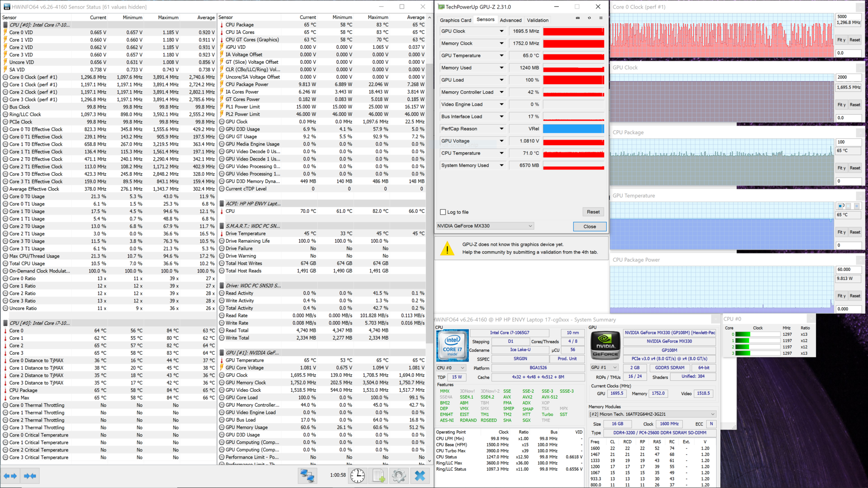The width and height of the screenshot is (868, 488).
Task: Open the GPU #1 selector in System Summary
Action: click(604, 368)
